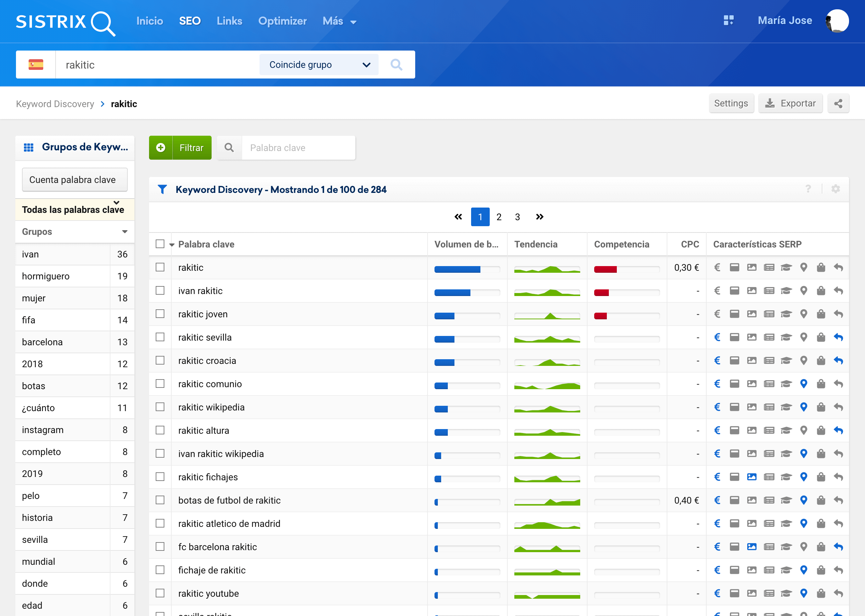Open the Grupos dropdown in sidebar

(x=75, y=231)
